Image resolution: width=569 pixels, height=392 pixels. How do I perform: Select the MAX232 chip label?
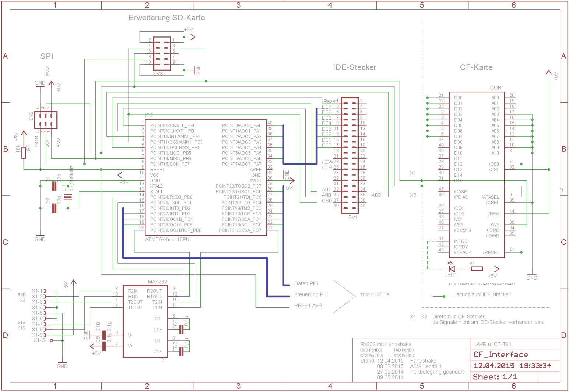157,282
